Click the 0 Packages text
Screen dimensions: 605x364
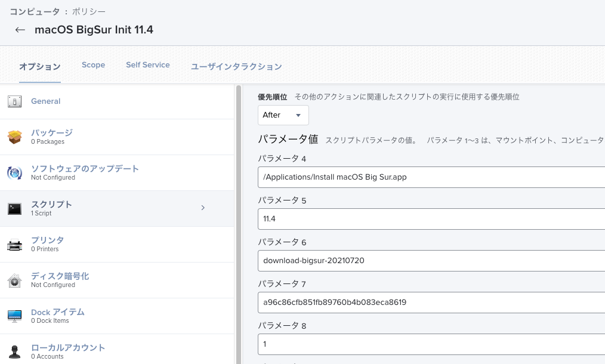click(48, 141)
